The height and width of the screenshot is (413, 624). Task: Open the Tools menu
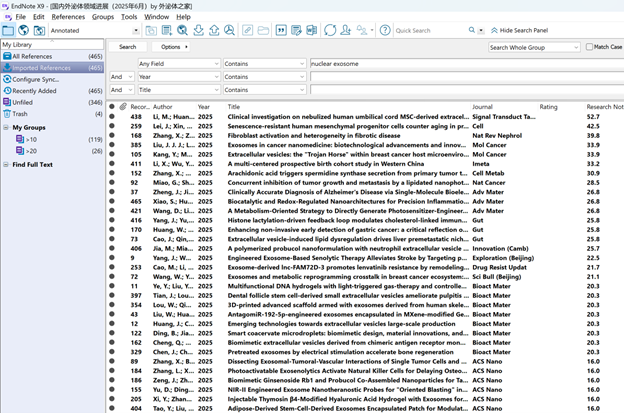pos(129,17)
